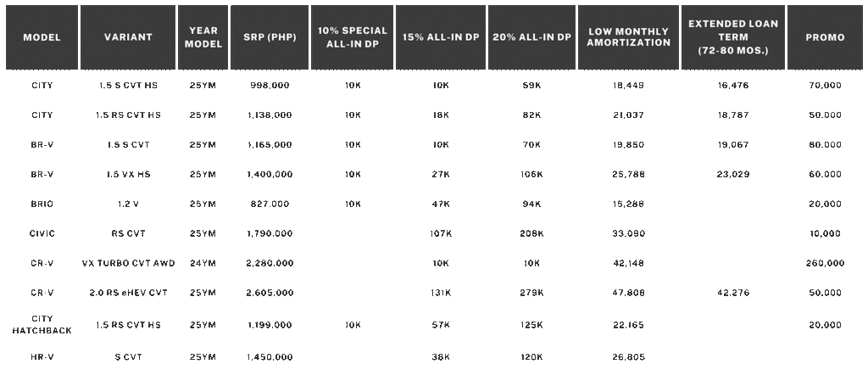Click the YEAR MODEL header cell
This screenshot has width=868, height=375.
click(203, 37)
